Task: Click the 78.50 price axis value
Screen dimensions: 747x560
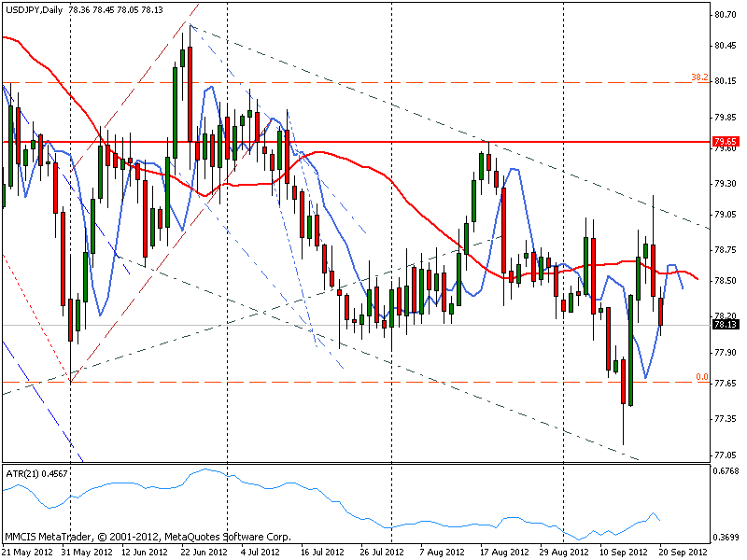Action: 726,281
